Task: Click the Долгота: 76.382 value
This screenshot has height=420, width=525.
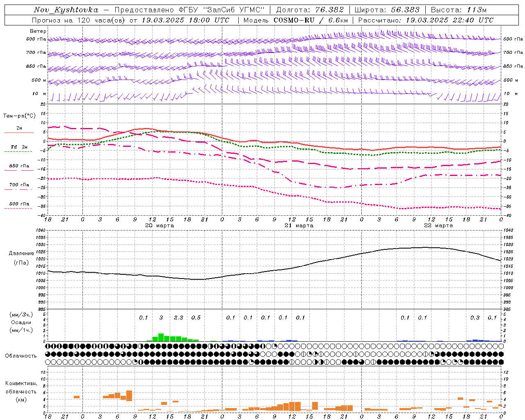Action: [x=310, y=10]
